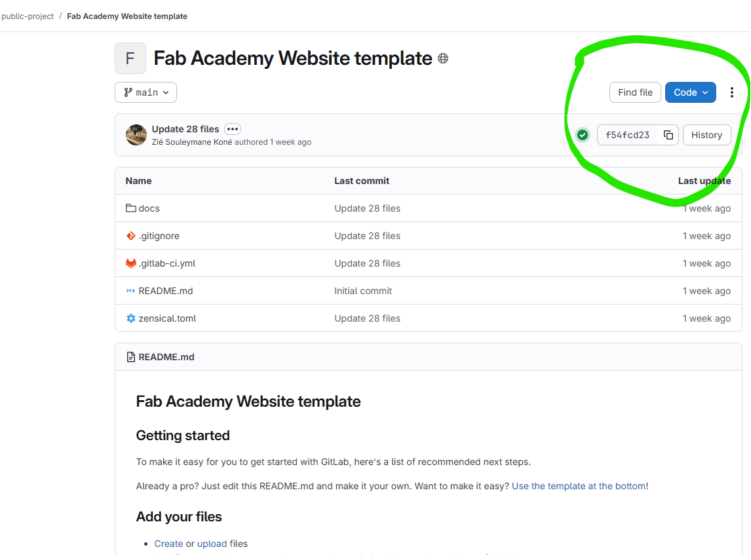751x560 pixels.
Task: Open the 'Update 28 files' commit title
Action: coord(186,129)
